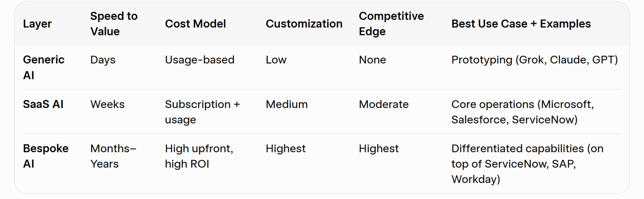Click the Competitive Edge header
Viewport: 644px width, 199px height.
391,24
